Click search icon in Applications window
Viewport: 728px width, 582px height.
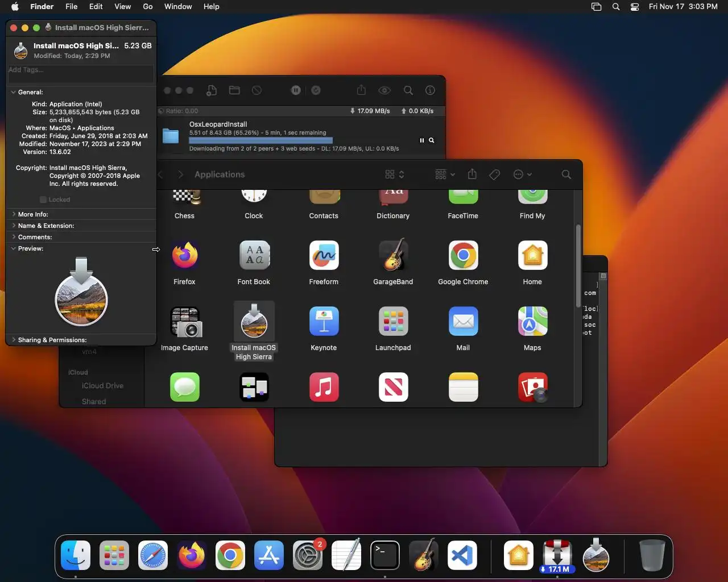coord(566,174)
